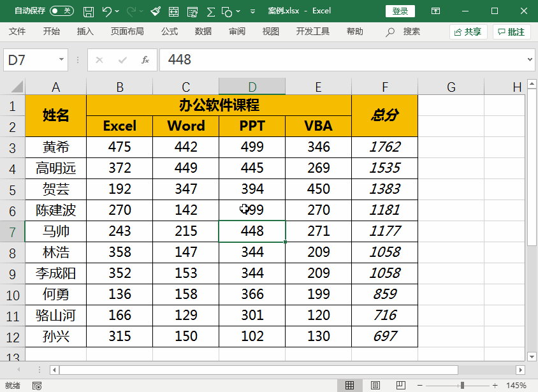This screenshot has width=538, height=392.
Task: Click the Undo arrow icon
Action: (x=107, y=11)
